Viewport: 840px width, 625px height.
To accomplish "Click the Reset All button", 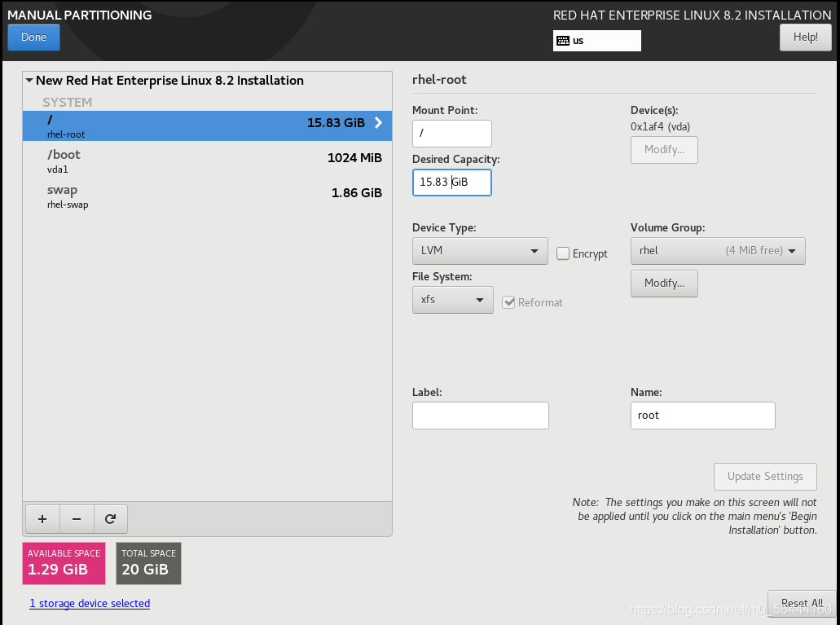I will coord(802,604).
